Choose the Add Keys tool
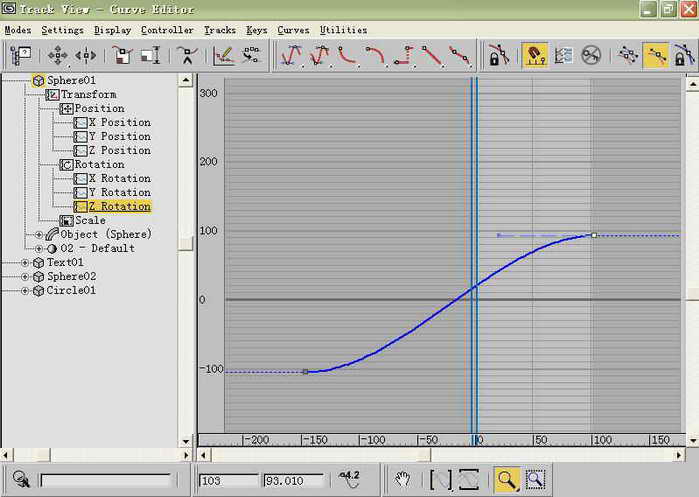Screen dimensions: 699x497 186,56
